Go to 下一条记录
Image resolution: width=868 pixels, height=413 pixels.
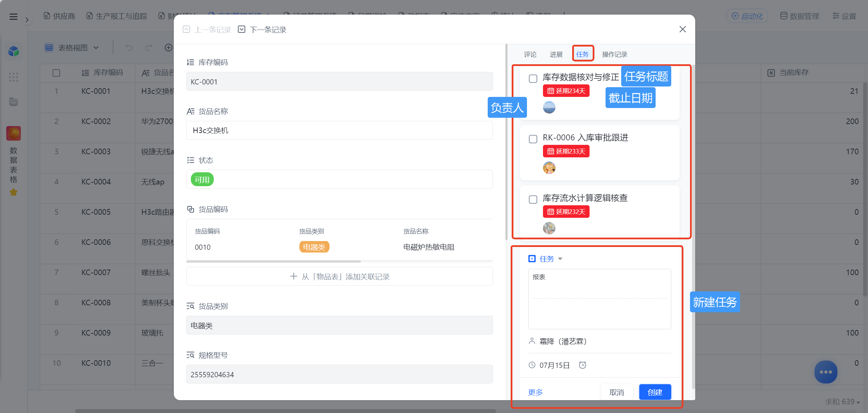[x=262, y=30]
